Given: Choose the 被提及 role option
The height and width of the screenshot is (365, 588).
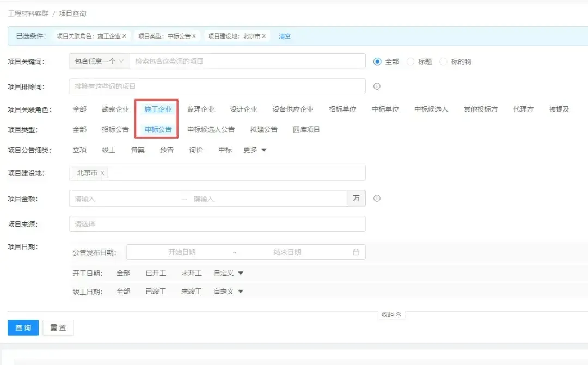Looking at the screenshot, I should 559,109.
